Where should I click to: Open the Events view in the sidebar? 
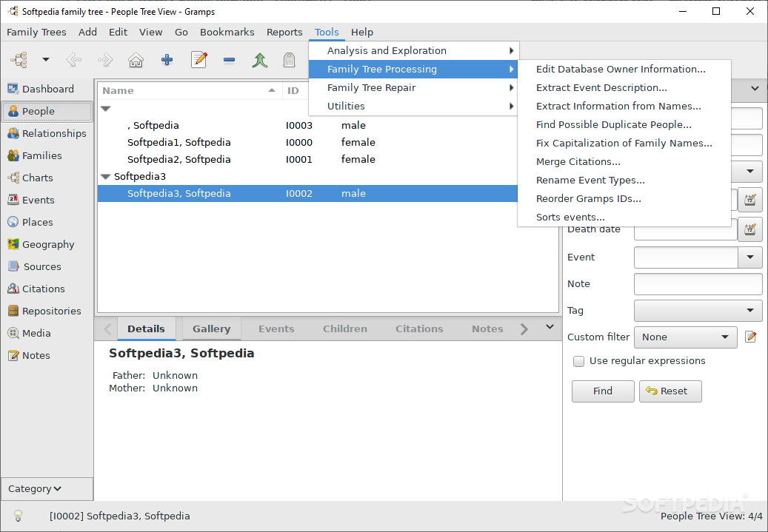pyautogui.click(x=47, y=200)
